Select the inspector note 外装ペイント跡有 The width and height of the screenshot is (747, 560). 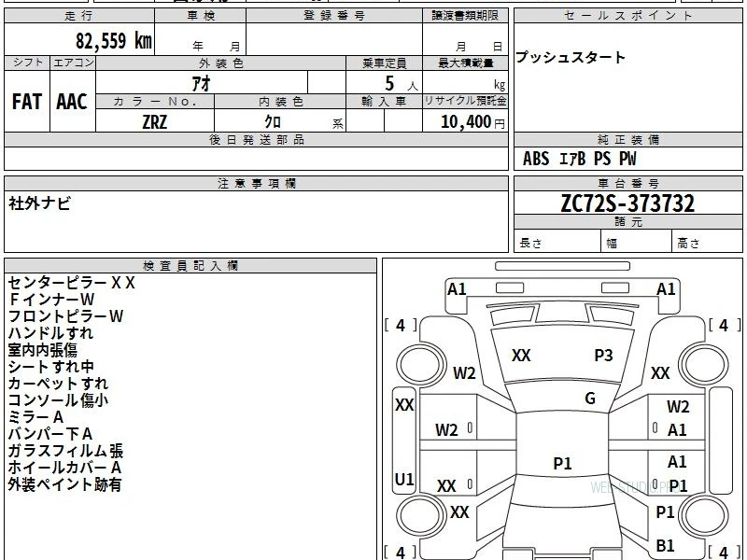click(64, 484)
